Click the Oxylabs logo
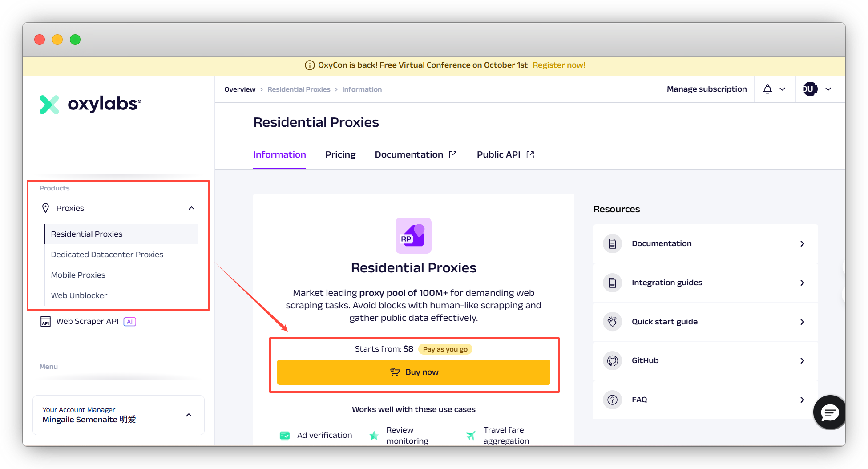Image resolution: width=868 pixels, height=469 pixels. coord(90,105)
